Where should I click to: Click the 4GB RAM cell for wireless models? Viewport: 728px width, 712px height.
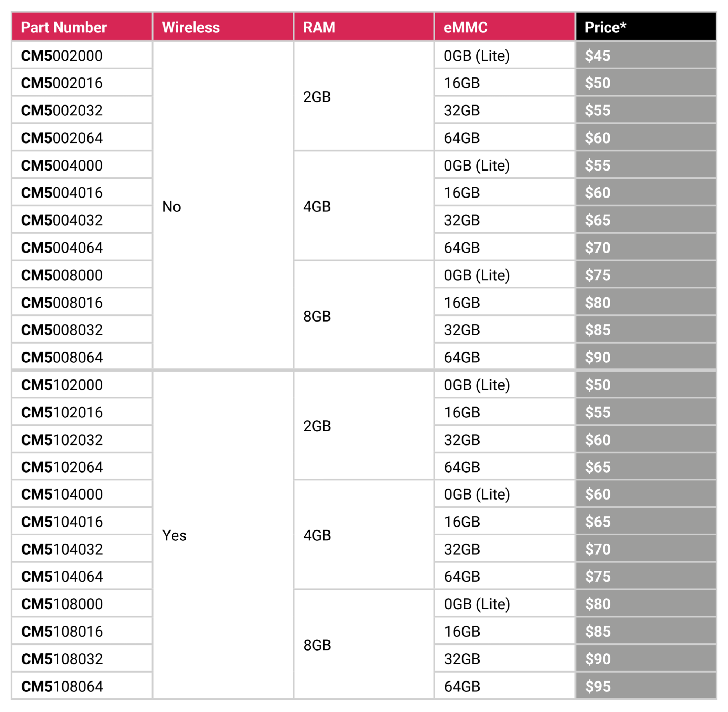(x=317, y=535)
